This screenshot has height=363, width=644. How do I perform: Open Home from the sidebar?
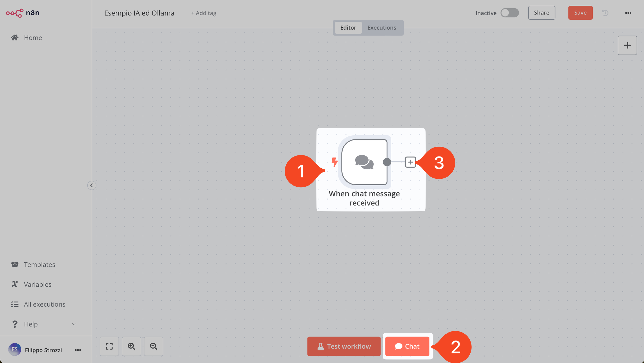33,38
